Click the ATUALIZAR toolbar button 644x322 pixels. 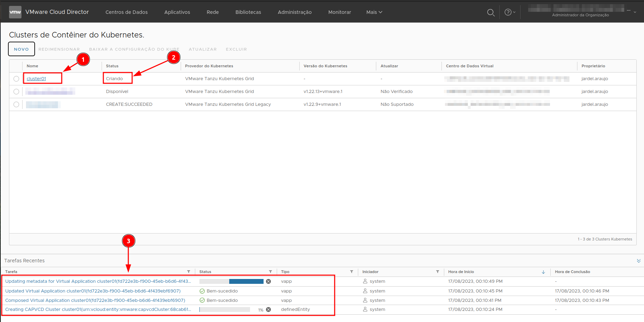(203, 49)
